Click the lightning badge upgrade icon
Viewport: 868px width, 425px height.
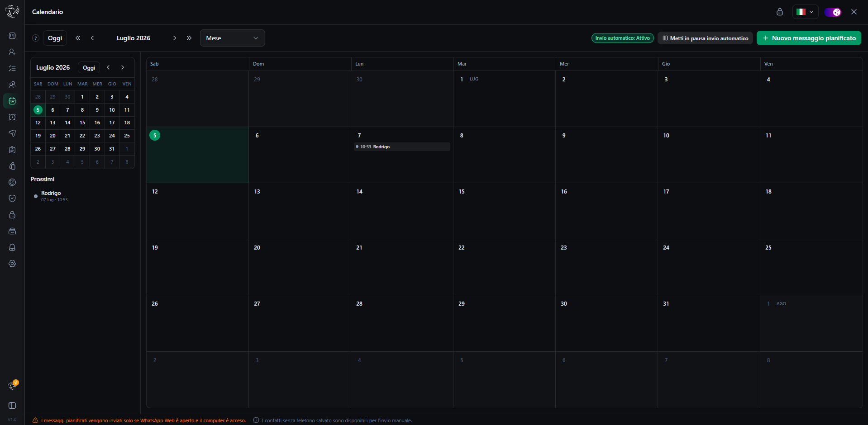[13, 385]
